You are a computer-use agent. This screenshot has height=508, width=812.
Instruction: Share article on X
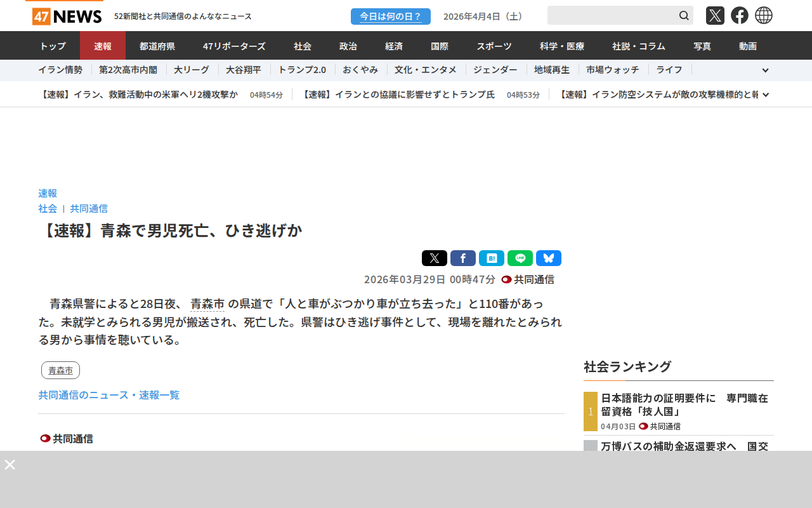pyautogui.click(x=435, y=258)
